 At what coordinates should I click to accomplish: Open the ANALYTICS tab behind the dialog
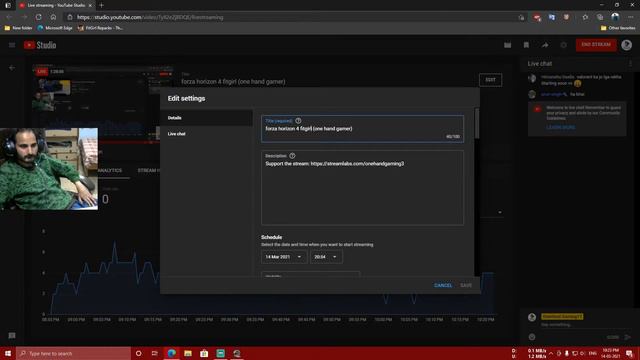(x=110, y=171)
